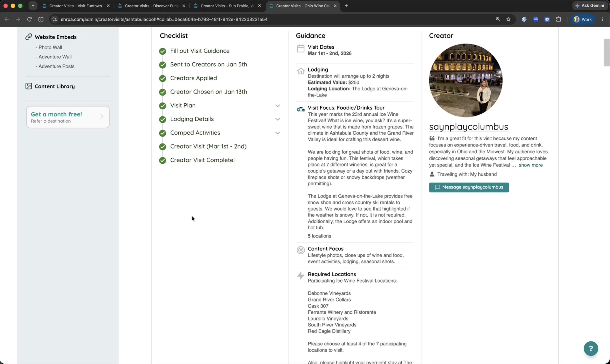Click the Visit Focus icon
610x364 pixels.
(301, 109)
